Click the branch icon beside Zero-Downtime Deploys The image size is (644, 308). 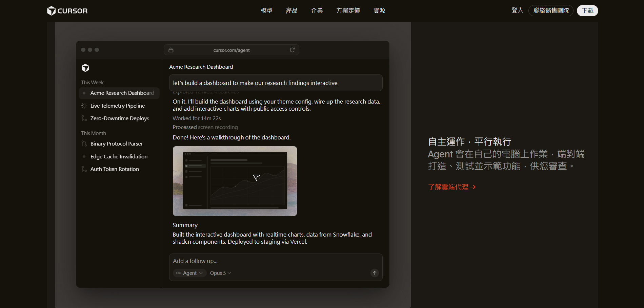click(x=84, y=118)
